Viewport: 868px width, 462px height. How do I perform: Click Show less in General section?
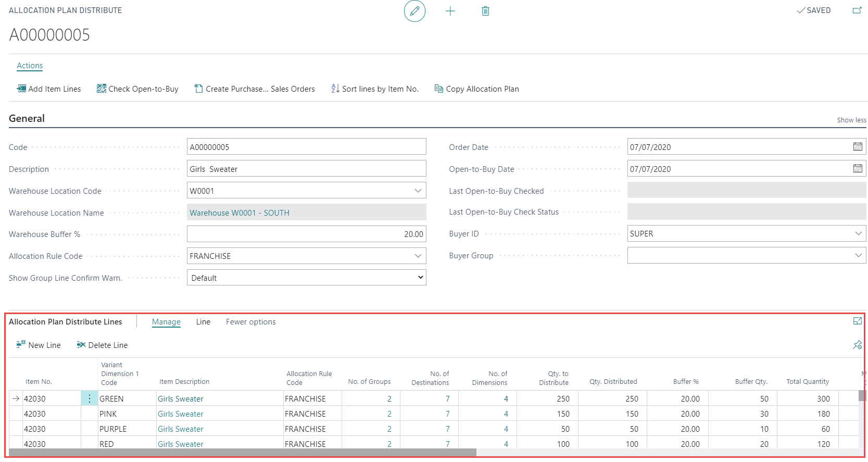coord(851,120)
